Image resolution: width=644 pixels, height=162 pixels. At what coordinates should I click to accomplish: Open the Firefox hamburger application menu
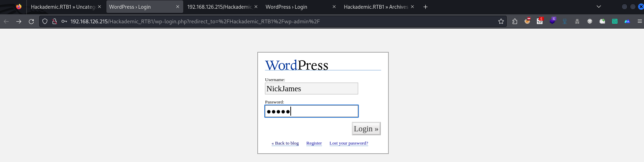639,21
